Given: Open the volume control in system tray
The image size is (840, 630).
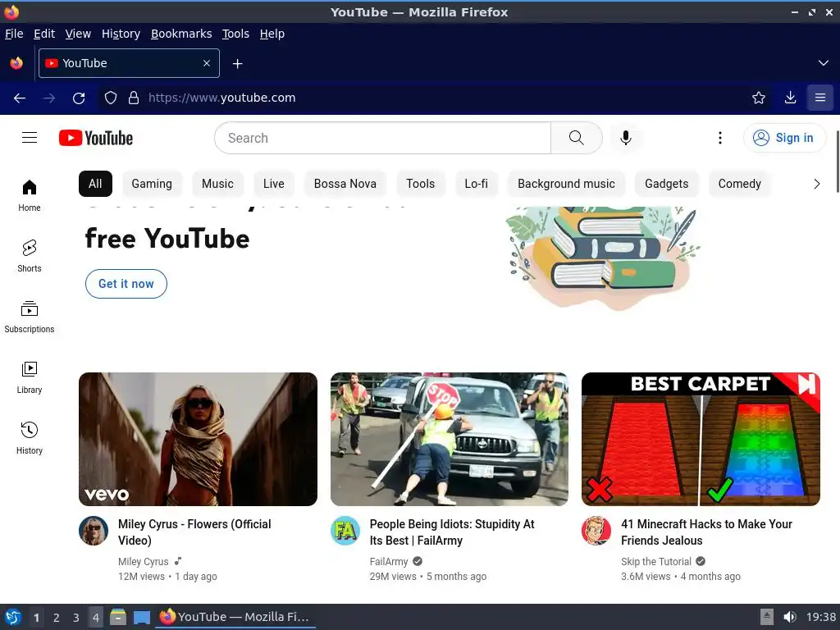Looking at the screenshot, I should 790,617.
